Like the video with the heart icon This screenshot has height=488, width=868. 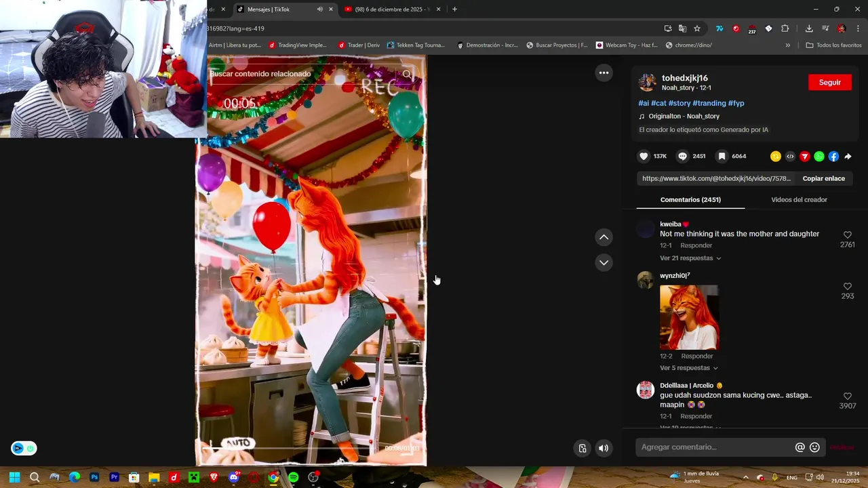644,157
